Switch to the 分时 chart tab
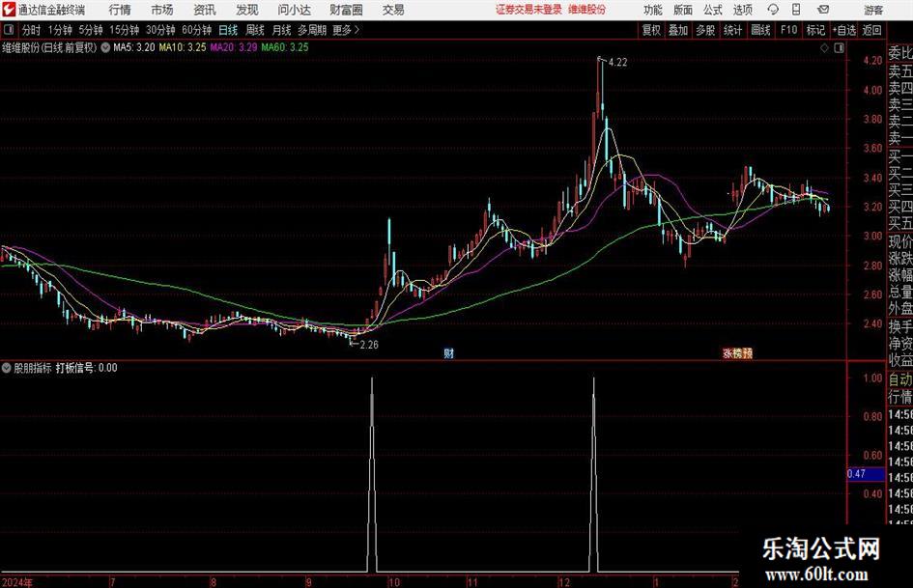Image resolution: width=913 pixels, height=588 pixels. coord(32,30)
